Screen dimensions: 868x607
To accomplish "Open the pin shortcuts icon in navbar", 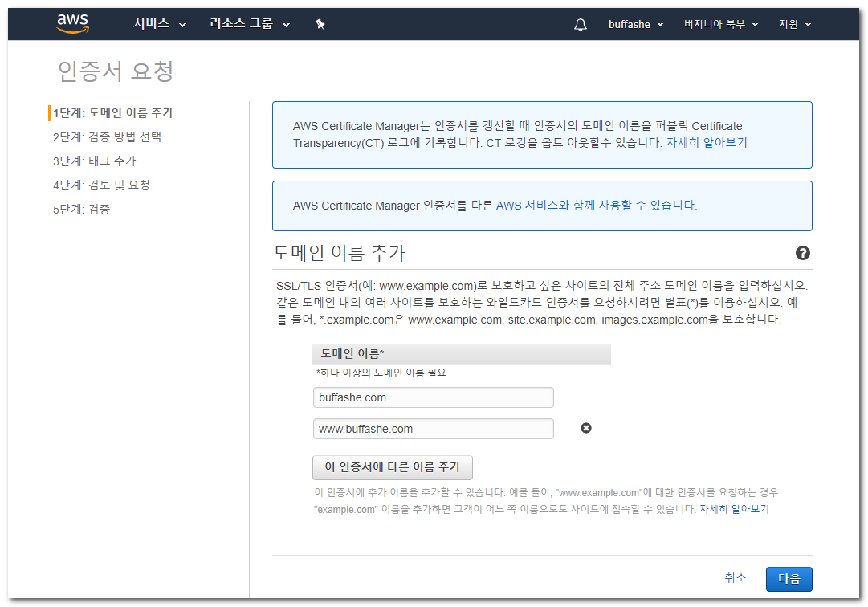I will (320, 24).
